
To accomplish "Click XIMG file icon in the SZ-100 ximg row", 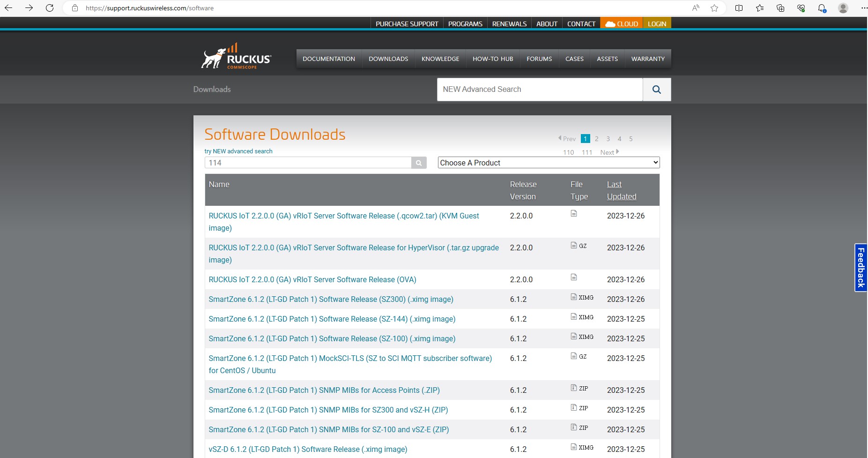I will click(x=574, y=336).
